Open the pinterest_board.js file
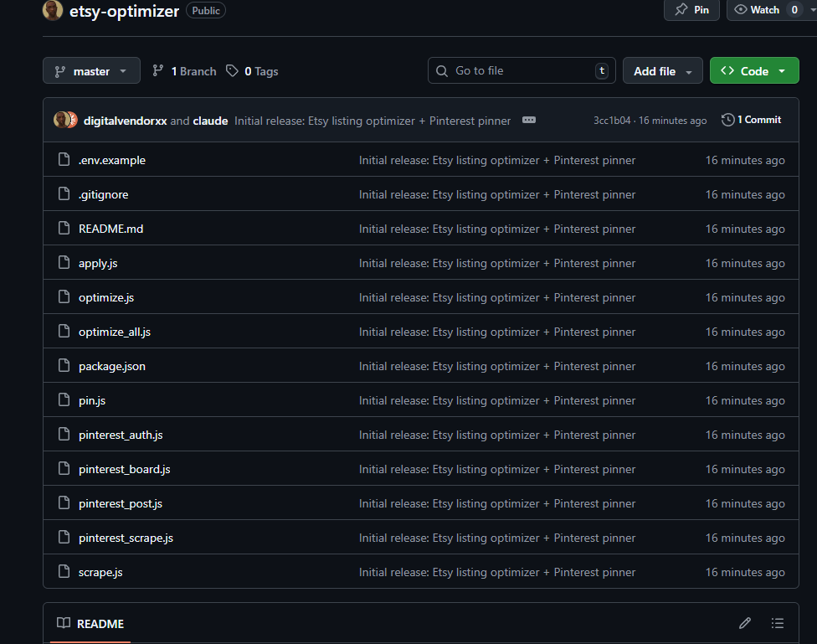The width and height of the screenshot is (817, 644). (125, 469)
